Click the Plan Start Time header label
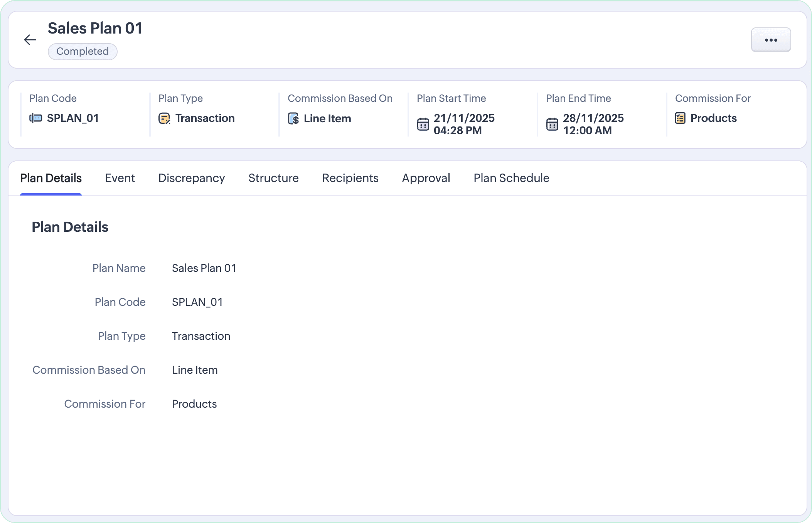The image size is (812, 523). click(x=451, y=98)
